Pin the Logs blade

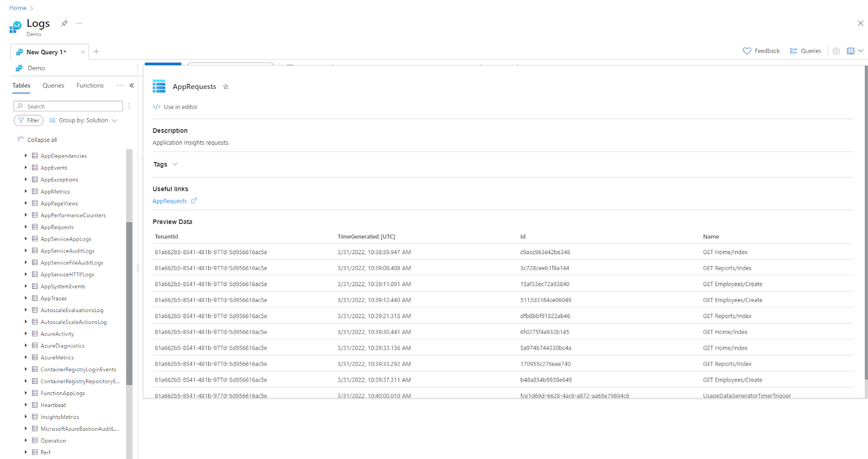click(x=65, y=23)
